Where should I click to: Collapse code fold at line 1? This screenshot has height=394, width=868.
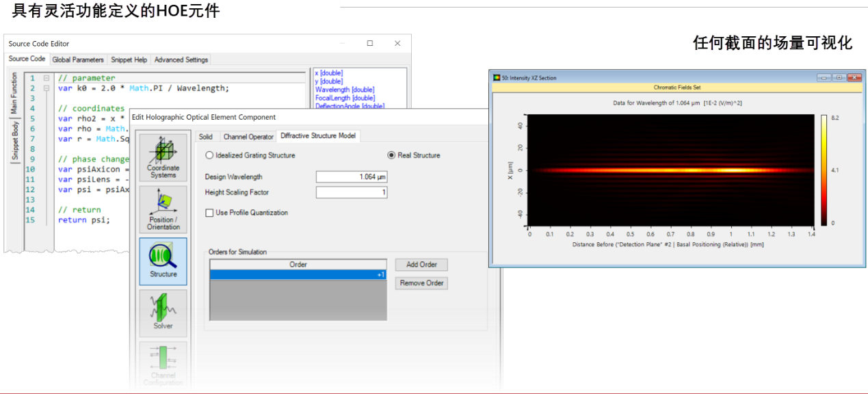47,78
